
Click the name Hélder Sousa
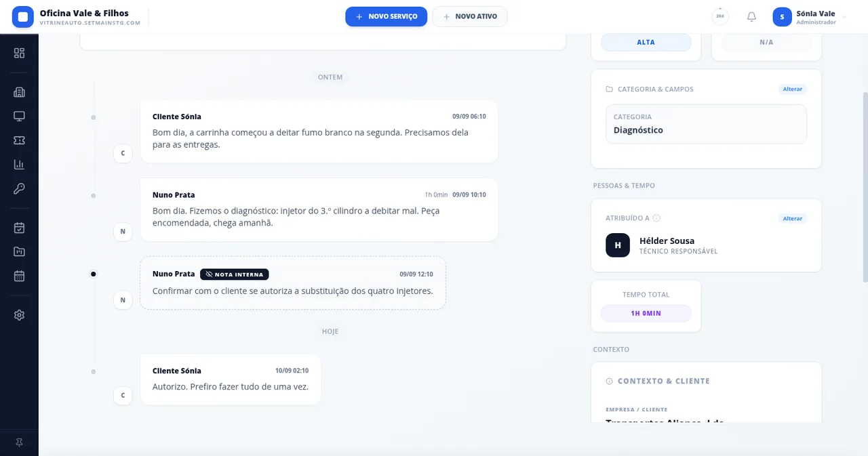point(667,241)
